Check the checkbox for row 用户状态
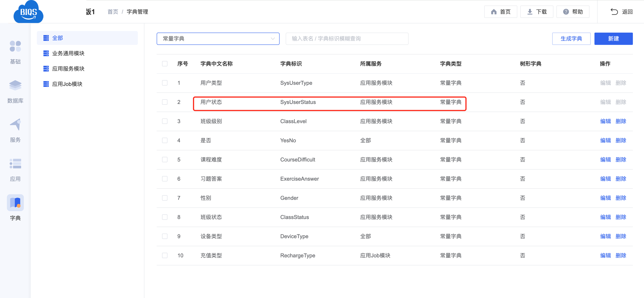 coord(165,102)
